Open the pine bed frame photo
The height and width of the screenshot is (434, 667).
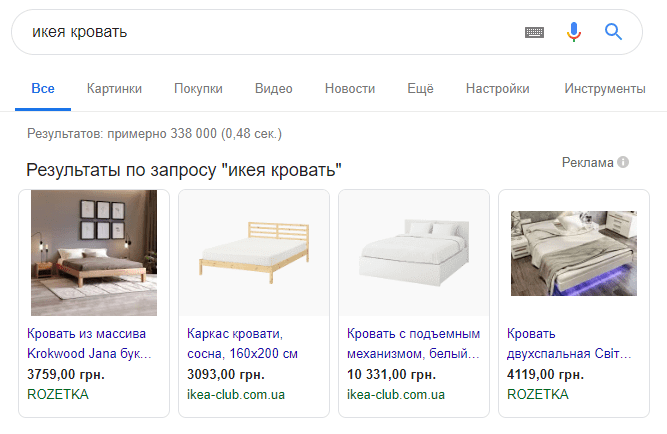[x=254, y=253]
